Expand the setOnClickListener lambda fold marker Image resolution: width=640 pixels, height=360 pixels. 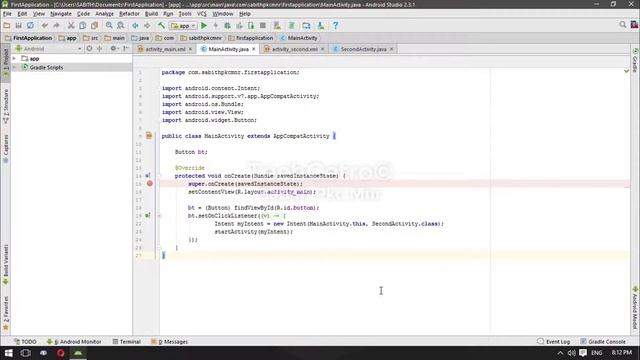[160, 216]
